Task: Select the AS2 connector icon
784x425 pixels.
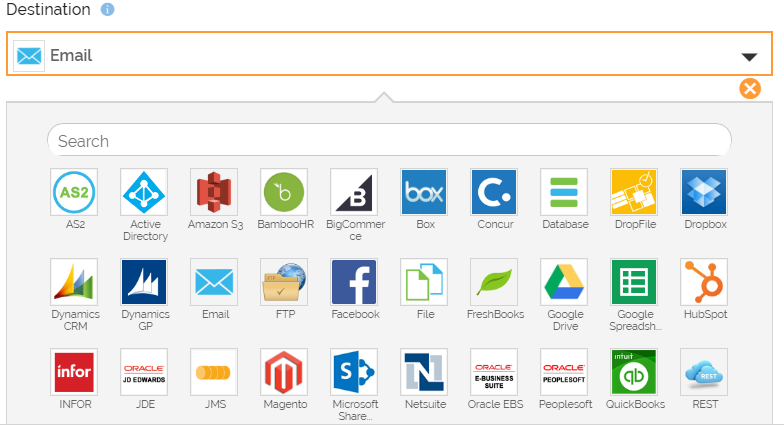Action: pos(74,192)
